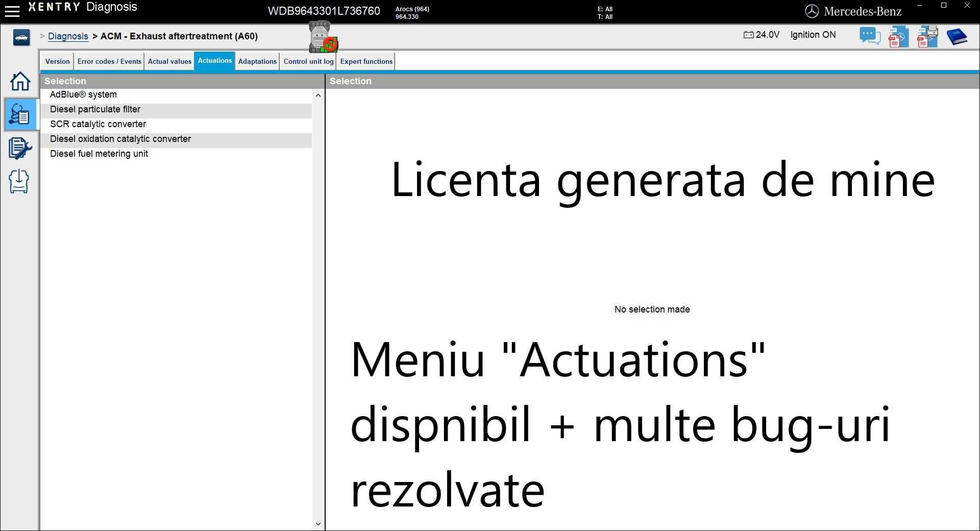Click the 964.330 model code text
This screenshot has height=531, width=980.
pyautogui.click(x=407, y=17)
